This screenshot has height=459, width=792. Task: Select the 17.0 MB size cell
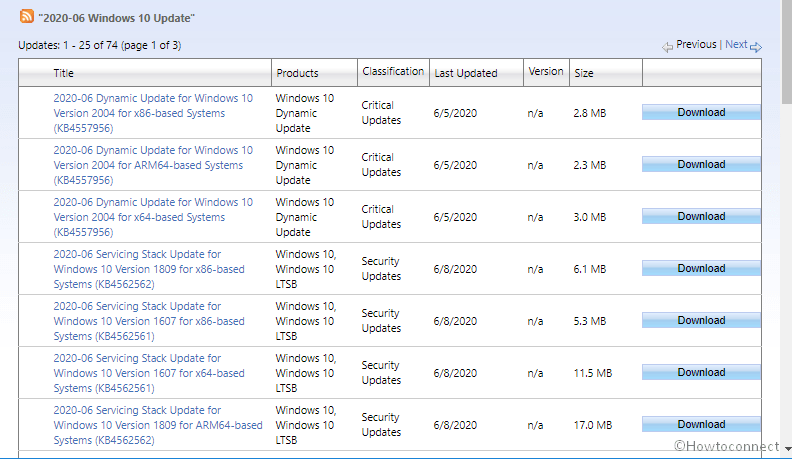(592, 425)
